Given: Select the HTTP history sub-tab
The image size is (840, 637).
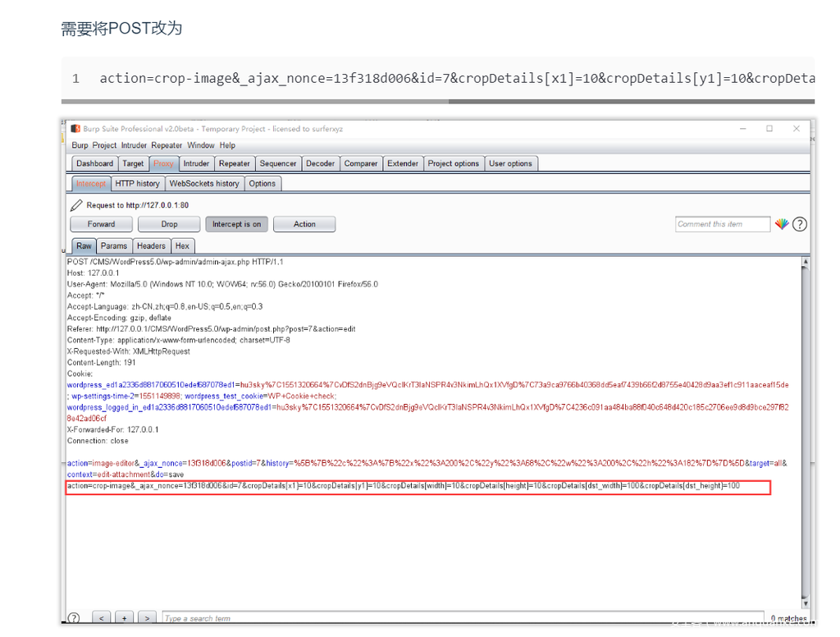Looking at the screenshot, I should (x=137, y=184).
